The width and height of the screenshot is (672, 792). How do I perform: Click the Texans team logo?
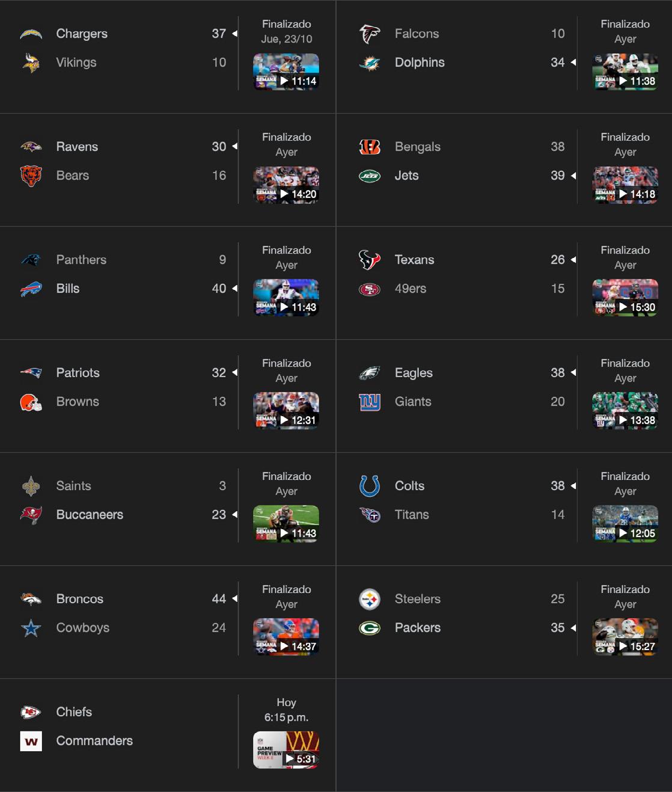369,260
